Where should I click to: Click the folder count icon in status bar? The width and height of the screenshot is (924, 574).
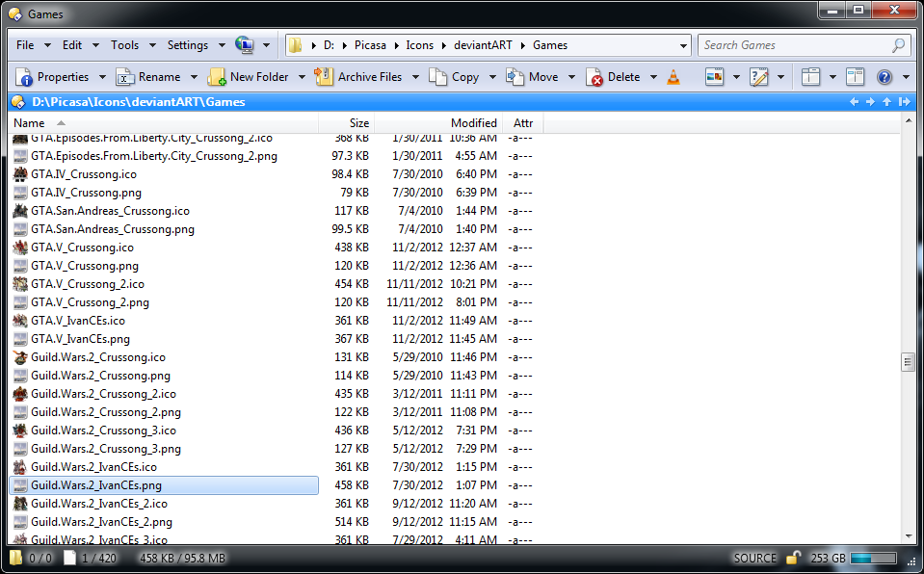(16, 558)
